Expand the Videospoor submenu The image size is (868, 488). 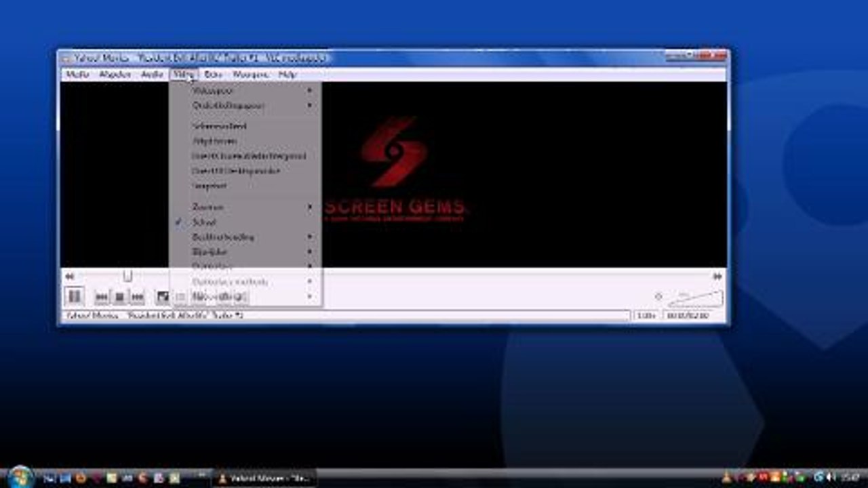click(245, 91)
